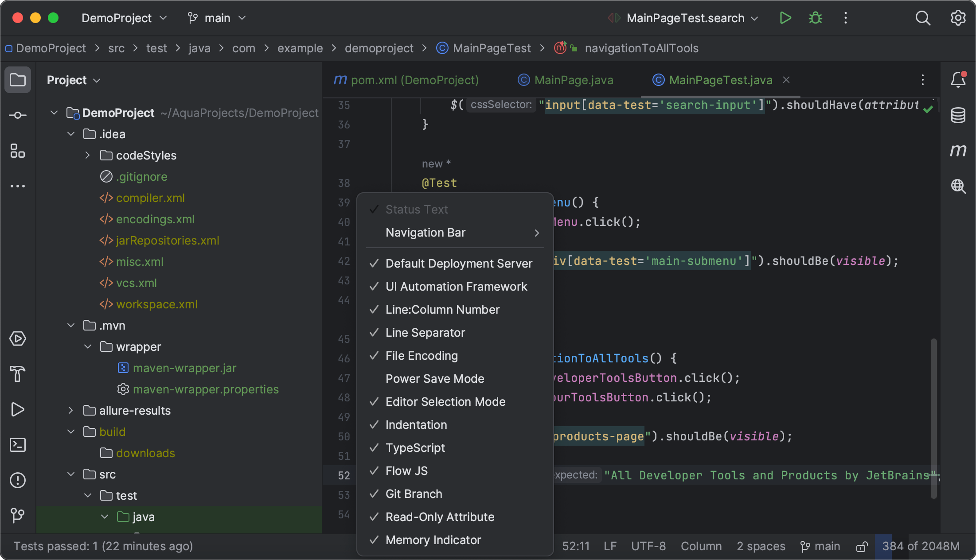Open the Web Inspector globe icon

[x=958, y=186]
